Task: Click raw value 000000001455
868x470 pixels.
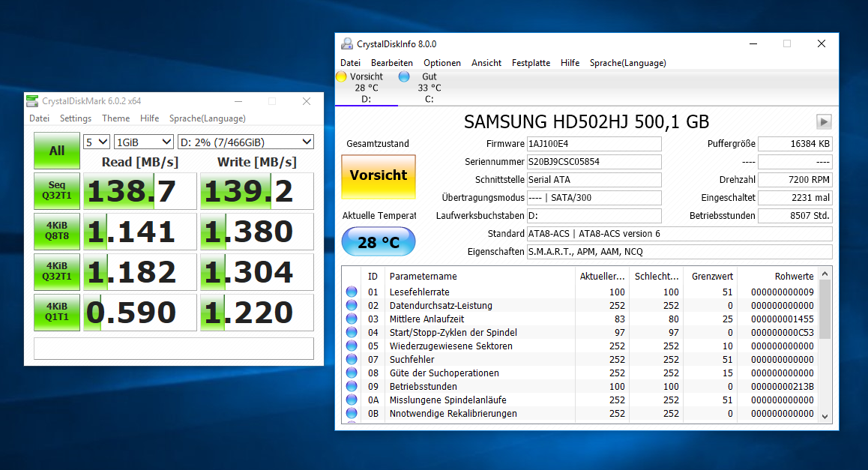Action: [x=783, y=319]
